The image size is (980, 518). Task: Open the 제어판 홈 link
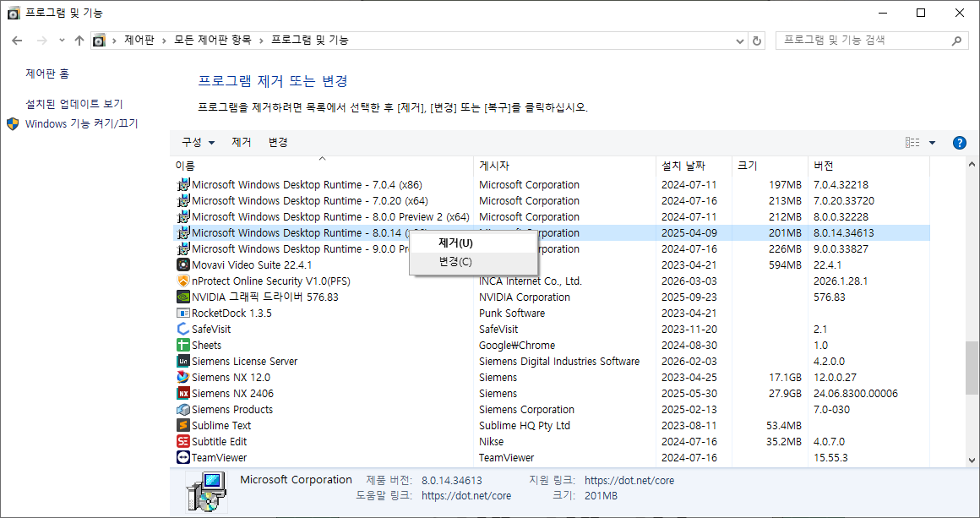47,74
